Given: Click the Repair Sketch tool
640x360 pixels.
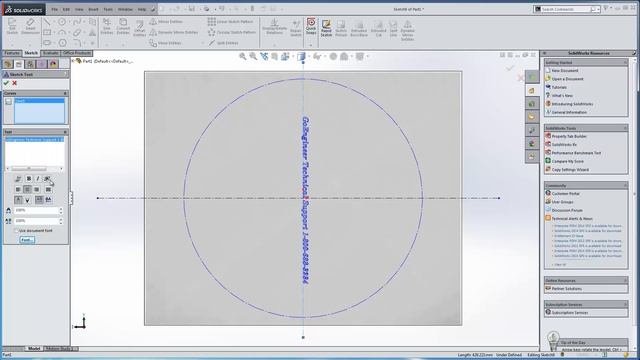Looking at the screenshot, I should click(296, 28).
